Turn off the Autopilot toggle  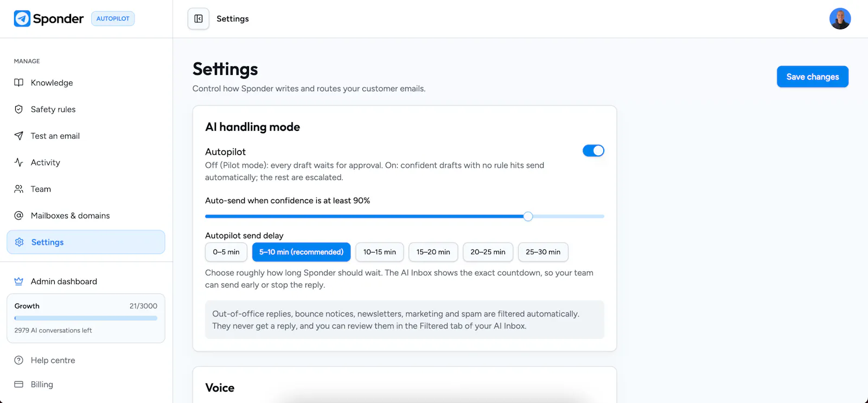pyautogui.click(x=593, y=150)
